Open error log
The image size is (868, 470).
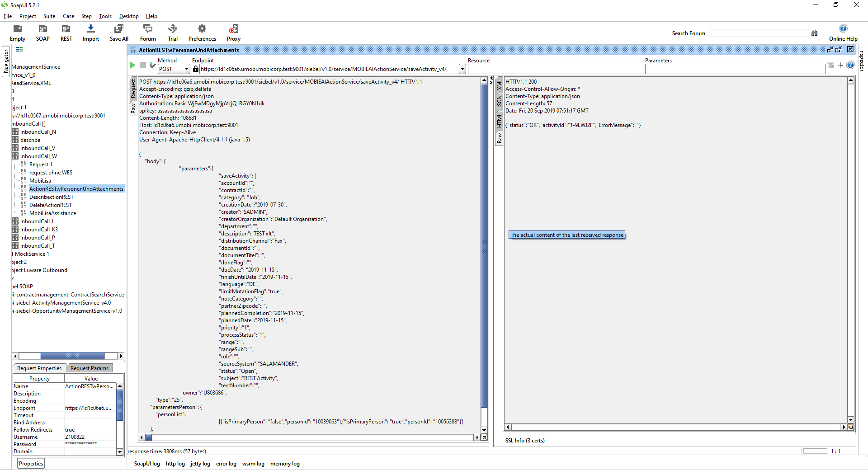[x=226, y=464]
